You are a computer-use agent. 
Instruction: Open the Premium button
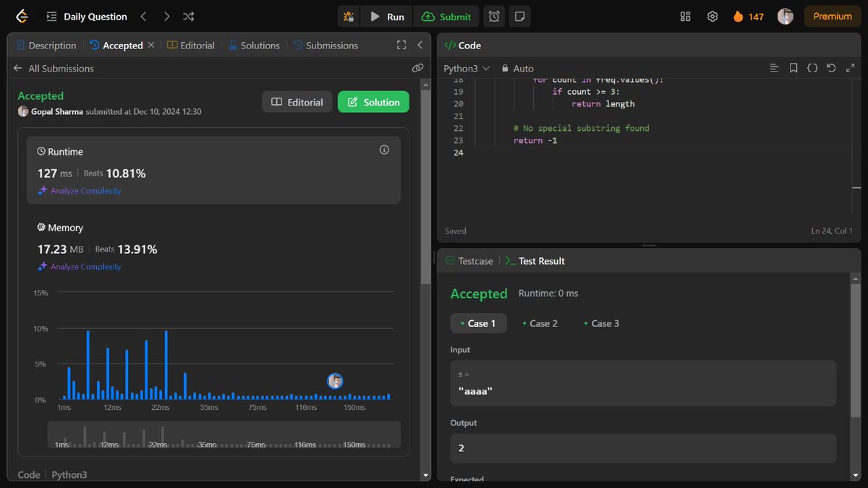(x=833, y=16)
